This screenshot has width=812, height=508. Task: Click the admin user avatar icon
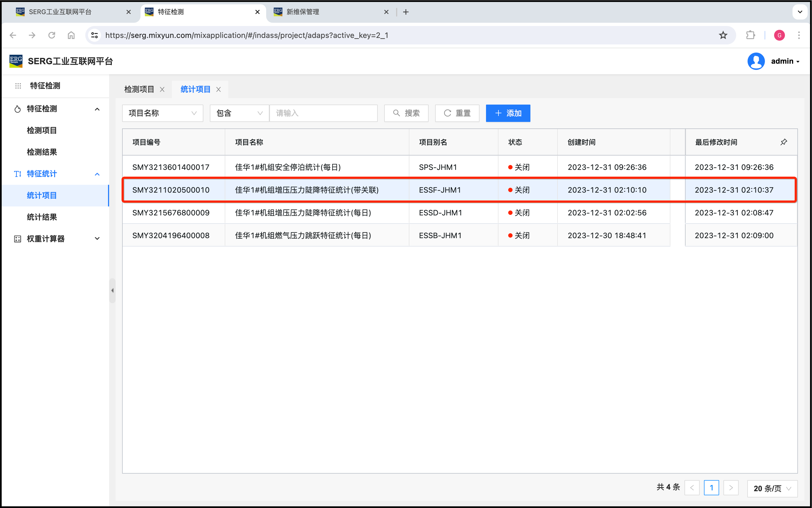click(756, 61)
